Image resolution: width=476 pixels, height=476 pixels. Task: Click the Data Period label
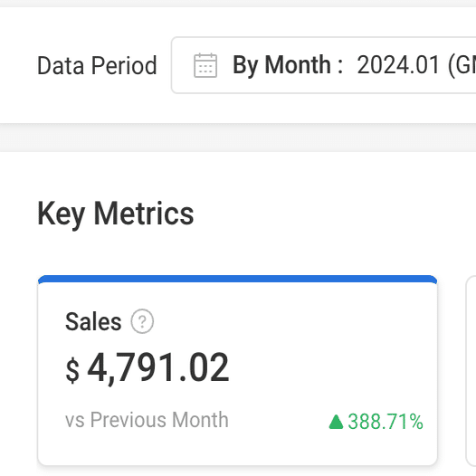[x=97, y=65]
